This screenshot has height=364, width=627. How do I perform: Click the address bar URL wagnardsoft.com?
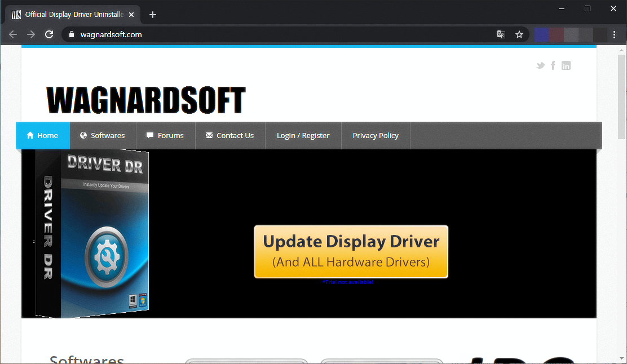pos(111,34)
